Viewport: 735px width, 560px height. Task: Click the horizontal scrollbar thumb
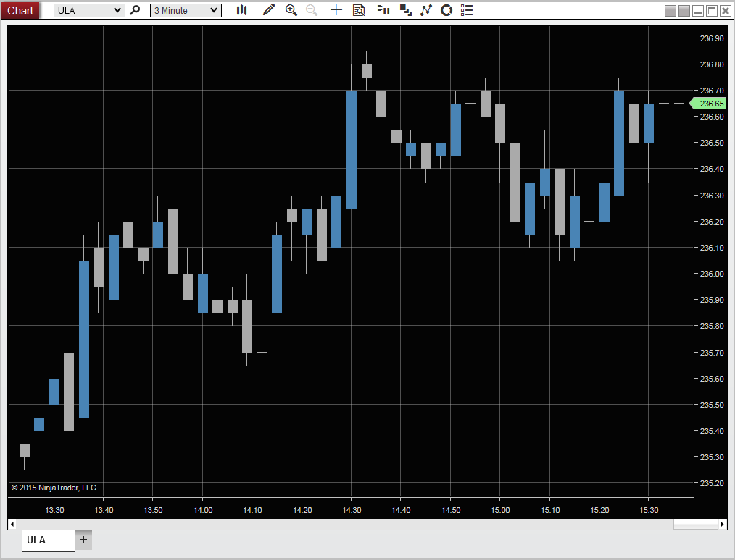(696, 524)
